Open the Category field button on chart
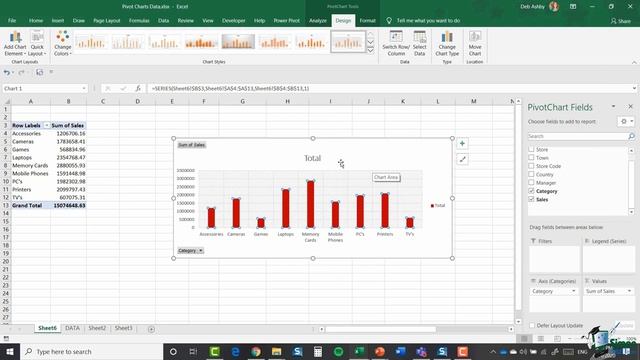Screen dimensions: 640x360 click(x=190, y=251)
